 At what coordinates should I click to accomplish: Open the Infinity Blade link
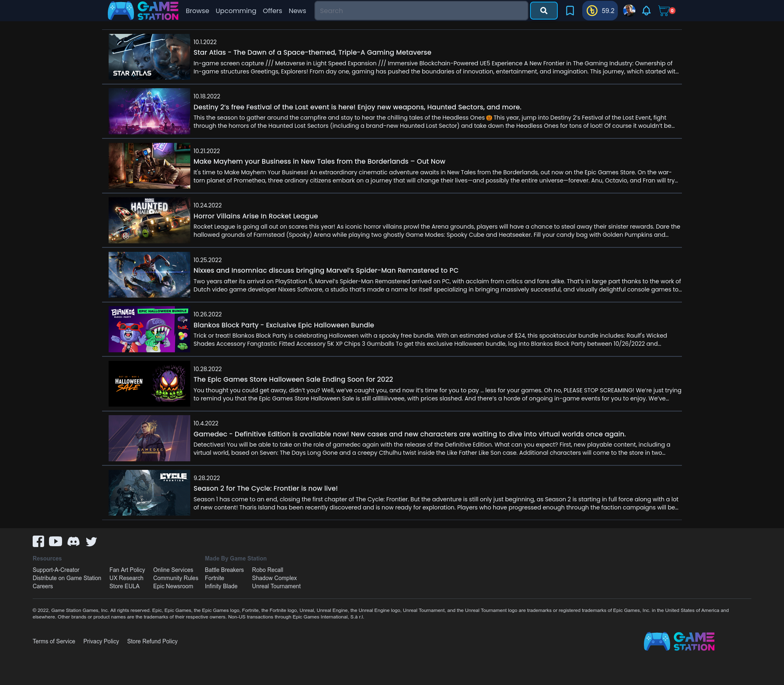coord(221,586)
